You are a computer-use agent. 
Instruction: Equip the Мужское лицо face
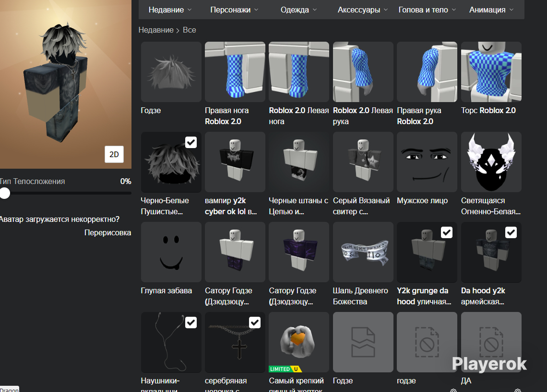[427, 162]
